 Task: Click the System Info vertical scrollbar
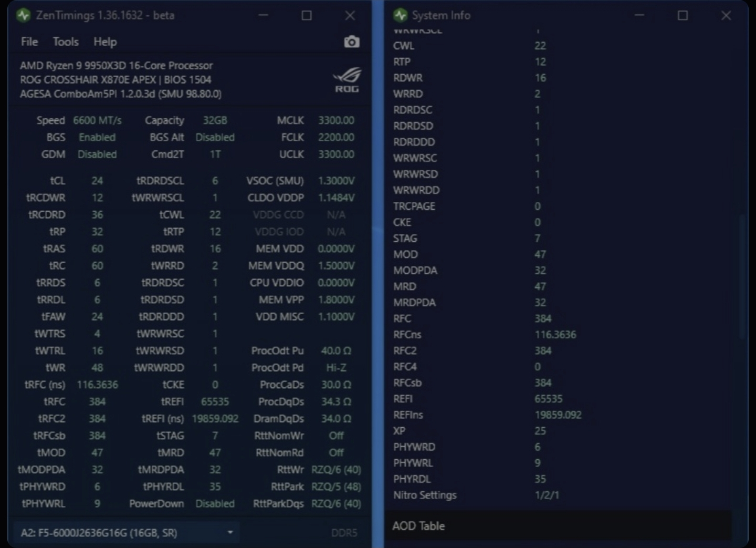[741, 276]
